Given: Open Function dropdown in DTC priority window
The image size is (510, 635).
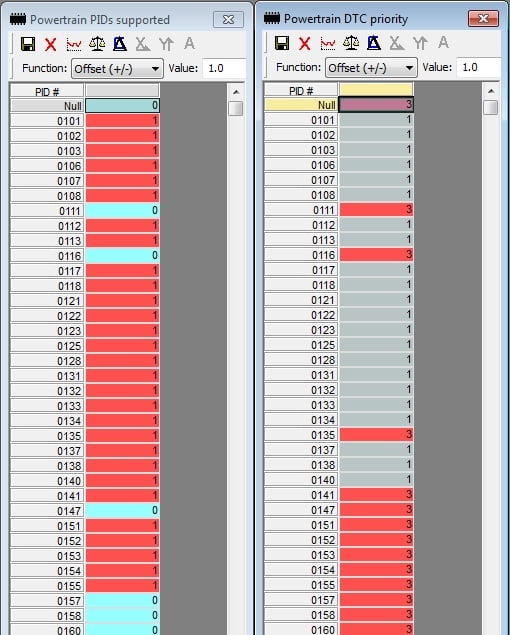Looking at the screenshot, I should [371, 68].
